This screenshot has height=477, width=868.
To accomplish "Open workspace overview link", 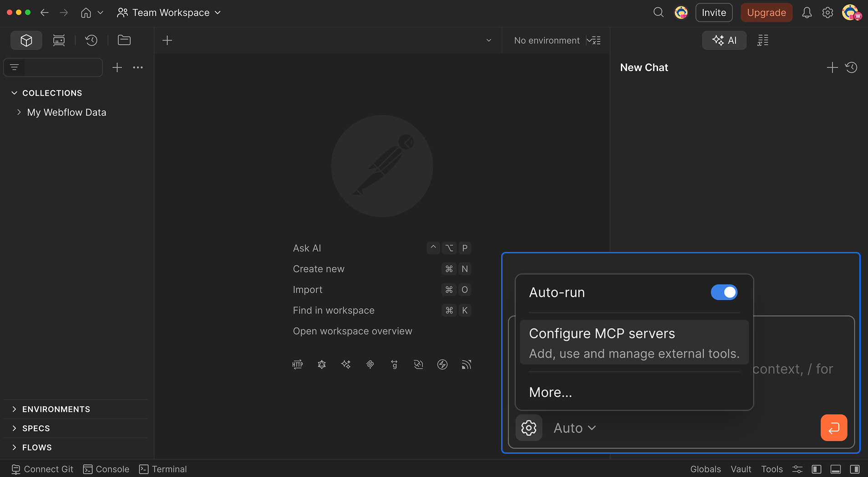I will pos(352,331).
